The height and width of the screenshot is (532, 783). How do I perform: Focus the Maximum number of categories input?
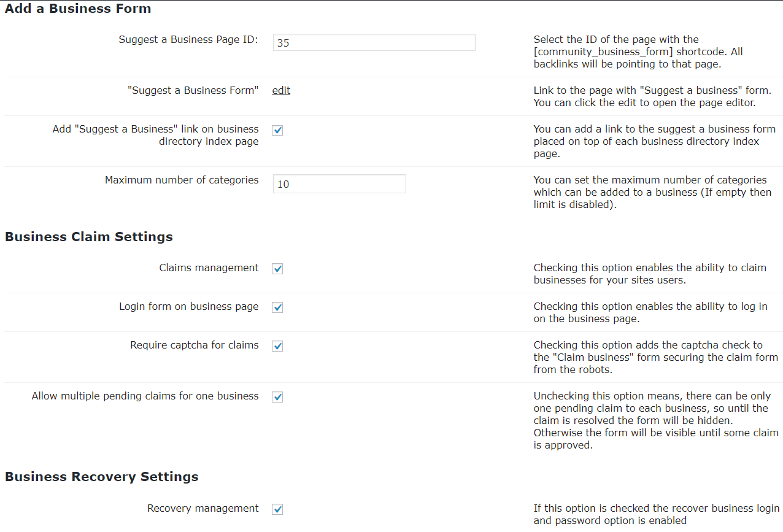pyautogui.click(x=339, y=183)
